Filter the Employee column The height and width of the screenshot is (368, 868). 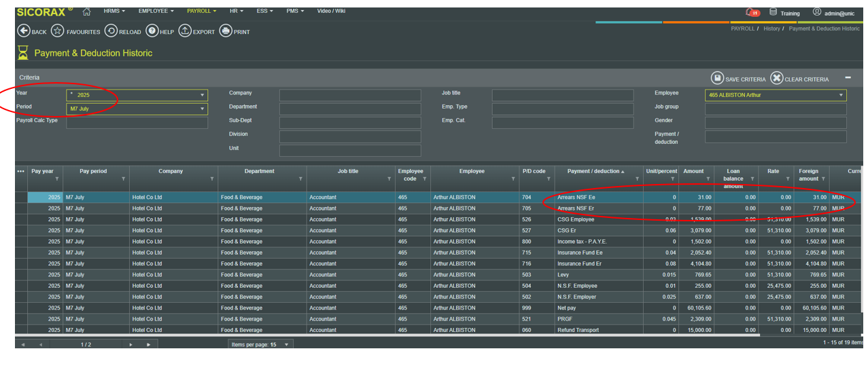[513, 179]
